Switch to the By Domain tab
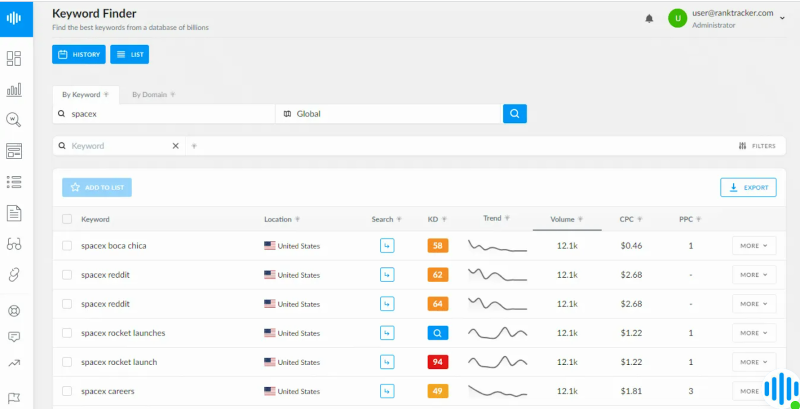 click(154, 95)
